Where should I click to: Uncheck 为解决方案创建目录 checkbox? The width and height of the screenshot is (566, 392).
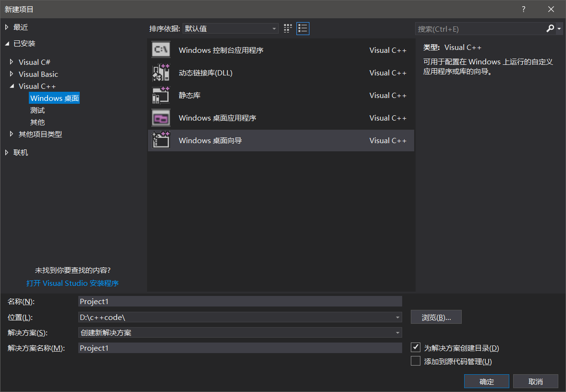416,347
